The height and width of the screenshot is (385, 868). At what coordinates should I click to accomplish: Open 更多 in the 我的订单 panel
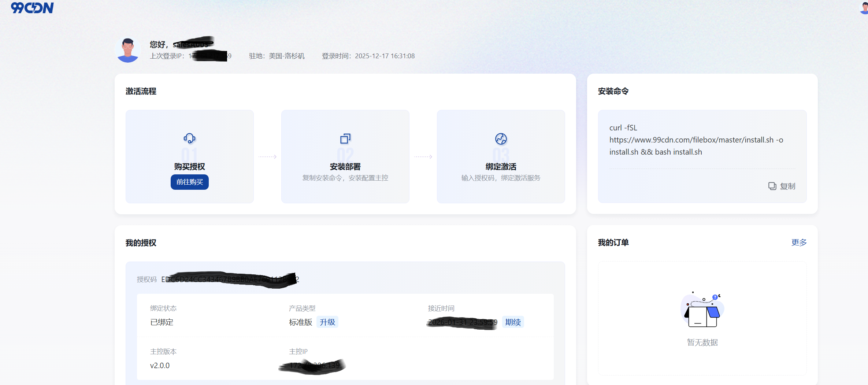coord(799,243)
